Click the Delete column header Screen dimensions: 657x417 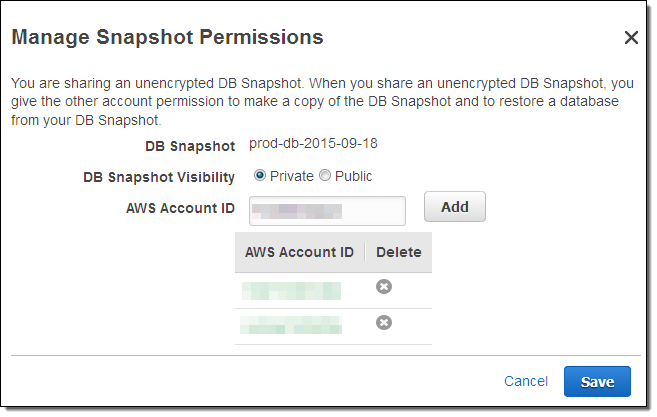pyautogui.click(x=398, y=252)
